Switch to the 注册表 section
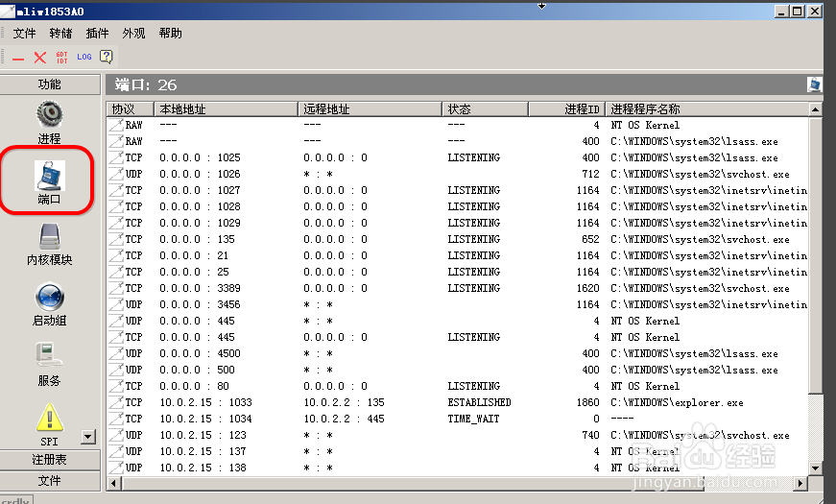This screenshot has height=504, width=836. pos(50,459)
